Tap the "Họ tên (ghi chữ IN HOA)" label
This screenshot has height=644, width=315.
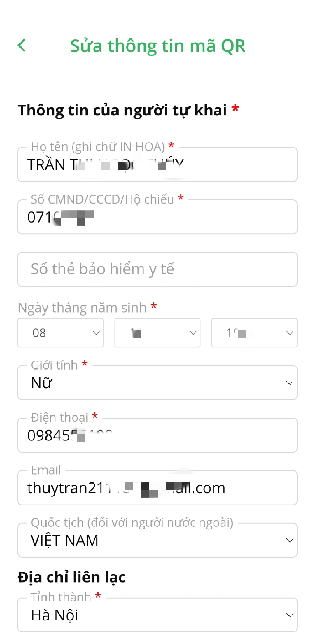click(x=98, y=147)
